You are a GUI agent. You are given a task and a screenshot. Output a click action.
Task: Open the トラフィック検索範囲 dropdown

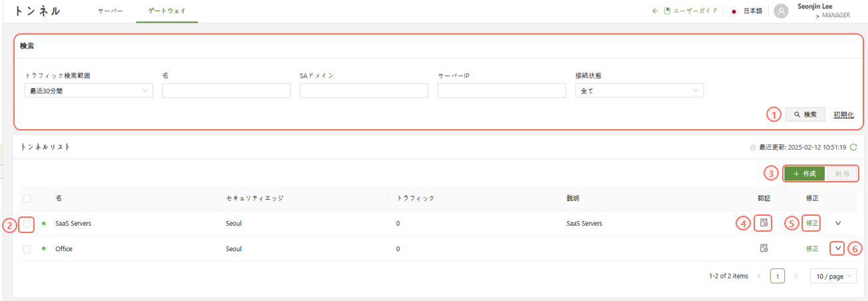coord(88,91)
